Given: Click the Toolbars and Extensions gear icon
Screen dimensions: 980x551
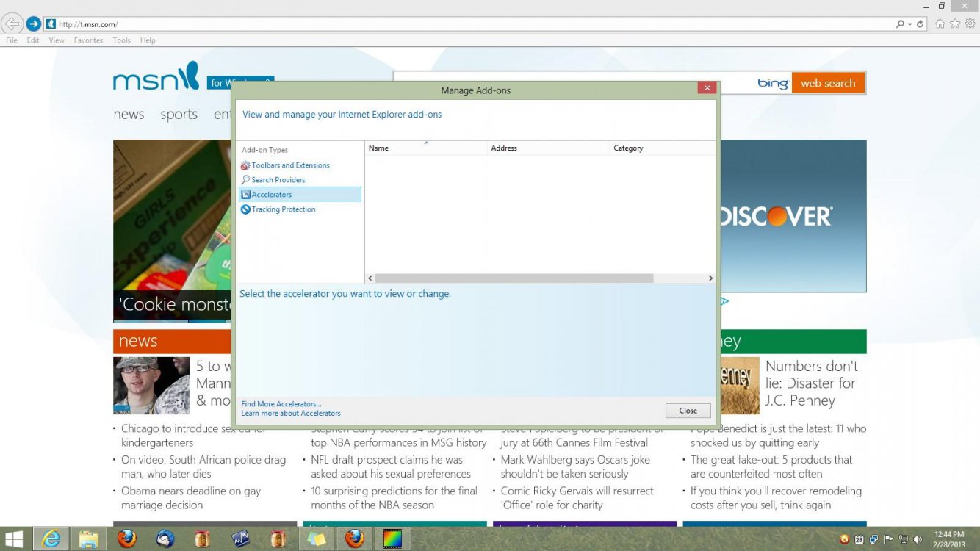Looking at the screenshot, I should point(245,165).
